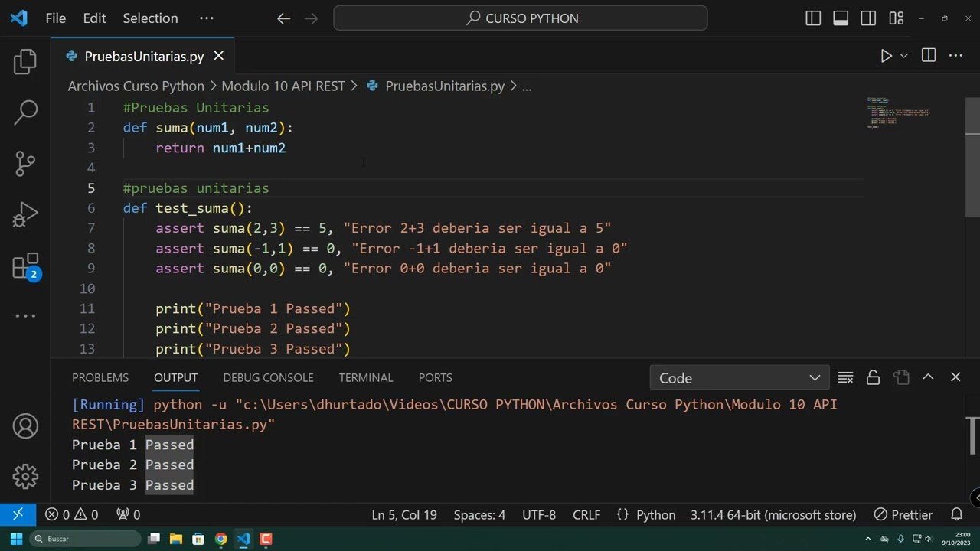Open Run and Debug view
The height and width of the screenshot is (551, 980).
click(x=25, y=214)
